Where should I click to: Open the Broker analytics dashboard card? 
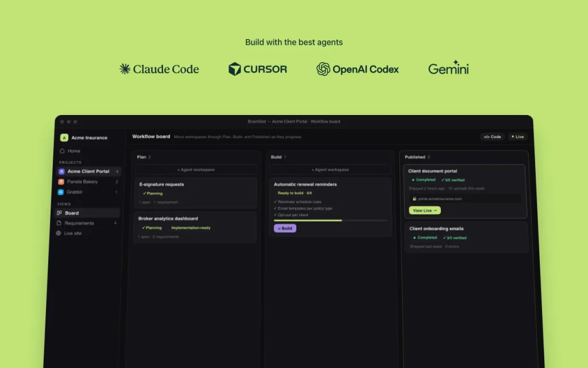click(x=195, y=228)
